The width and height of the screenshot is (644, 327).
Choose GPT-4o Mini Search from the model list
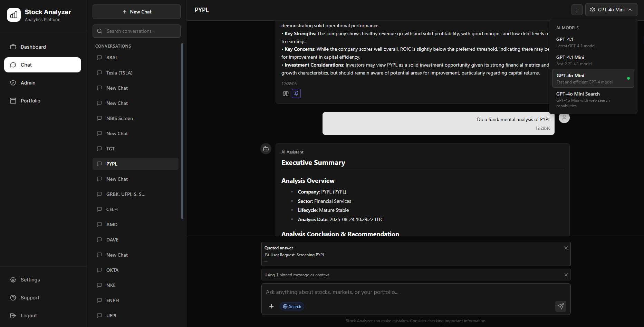click(x=593, y=99)
